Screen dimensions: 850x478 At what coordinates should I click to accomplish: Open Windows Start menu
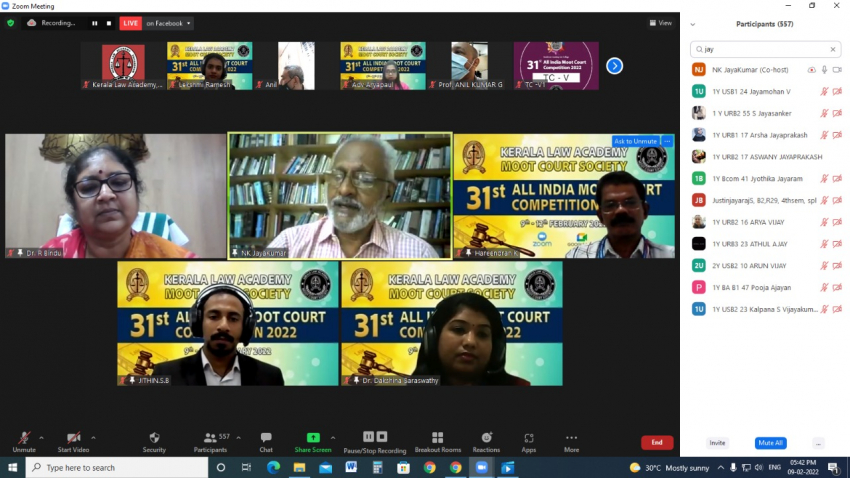click(12, 467)
